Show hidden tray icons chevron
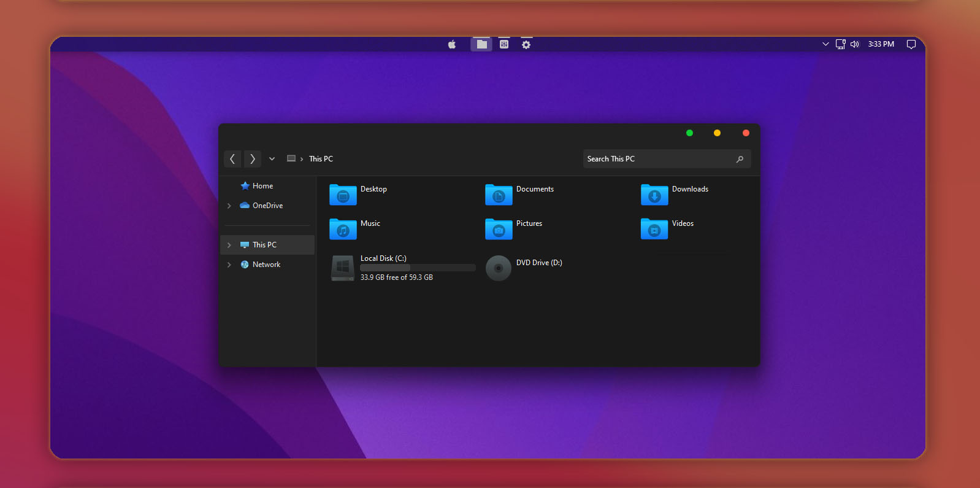 pyautogui.click(x=825, y=44)
